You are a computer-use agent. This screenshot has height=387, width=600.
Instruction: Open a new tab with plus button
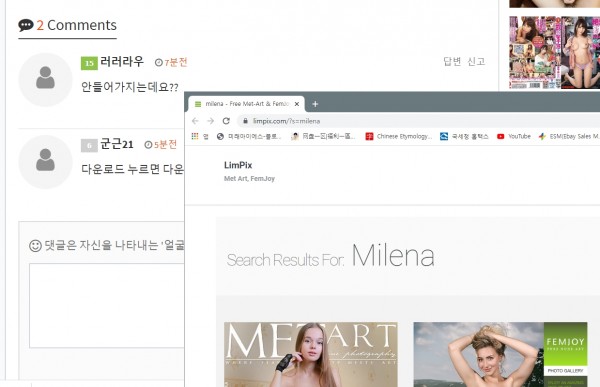click(315, 104)
